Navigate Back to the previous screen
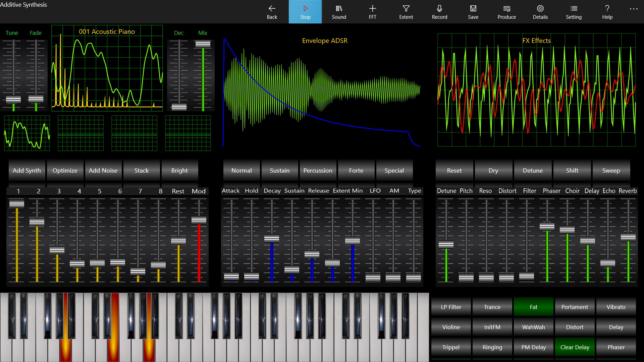This screenshot has width=644, height=362. [272, 12]
